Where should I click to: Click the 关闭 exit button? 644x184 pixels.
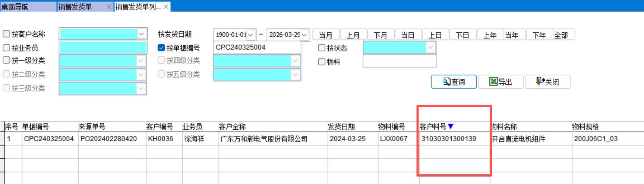click(547, 82)
